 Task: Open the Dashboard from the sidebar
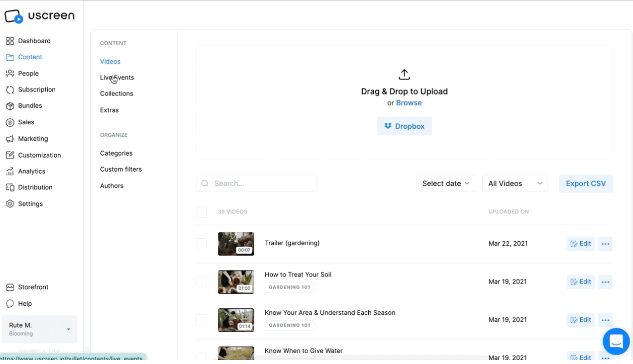click(34, 41)
